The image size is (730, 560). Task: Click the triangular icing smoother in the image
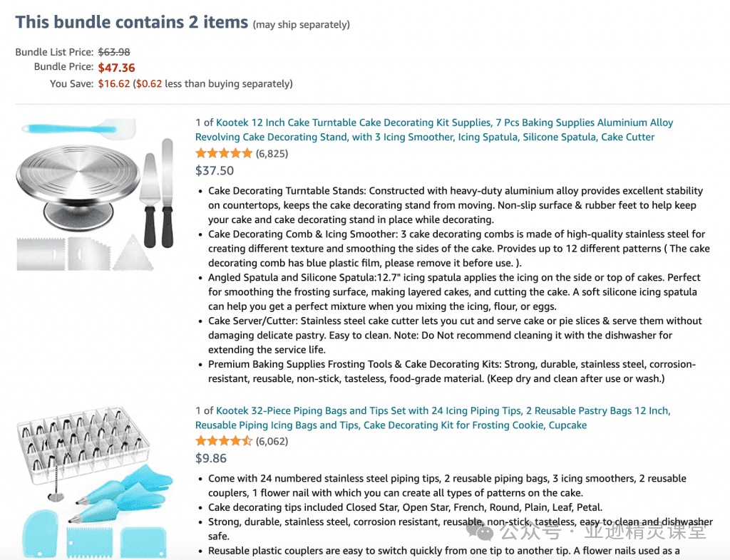tap(133, 252)
